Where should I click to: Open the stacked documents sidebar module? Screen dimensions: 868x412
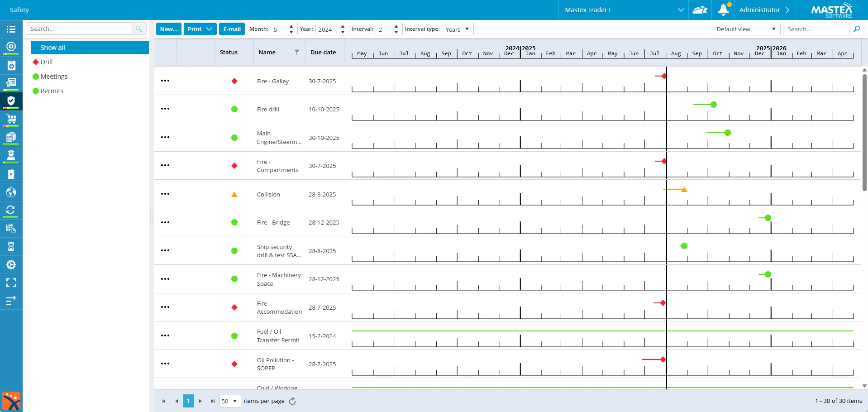point(11,137)
